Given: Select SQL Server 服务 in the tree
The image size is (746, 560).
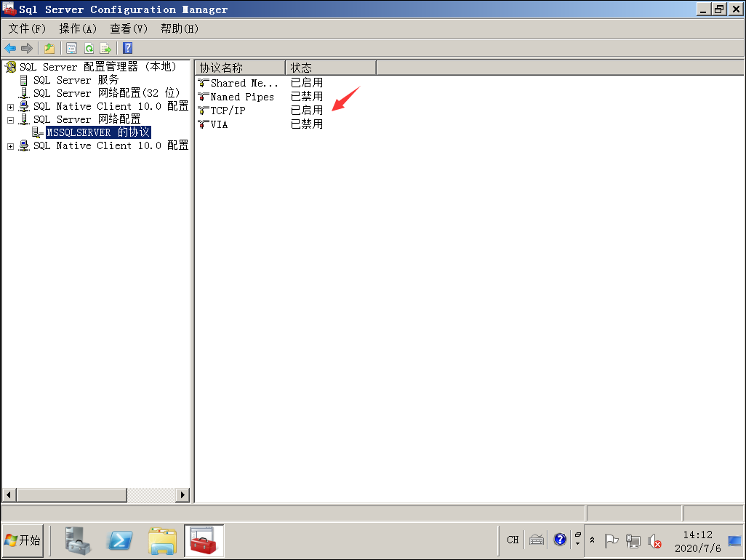Looking at the screenshot, I should (x=76, y=80).
